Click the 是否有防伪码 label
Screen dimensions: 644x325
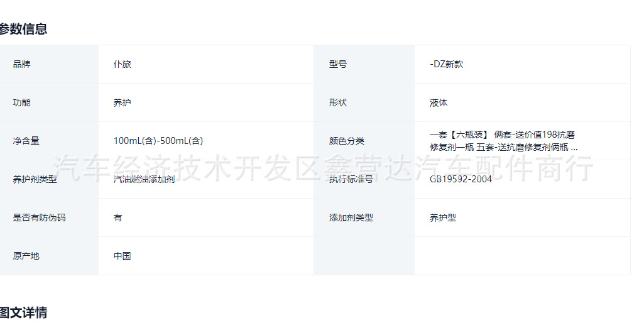click(39, 218)
